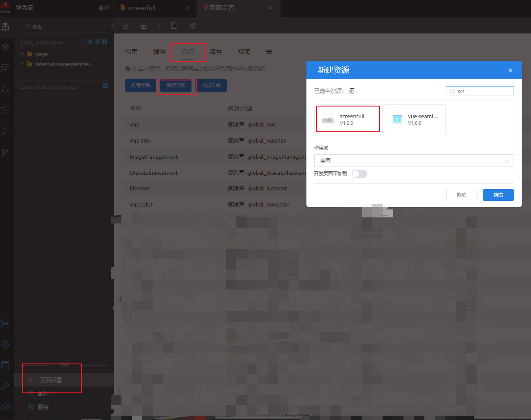Open the site structure tree icon

pyautogui.click(x=5, y=27)
